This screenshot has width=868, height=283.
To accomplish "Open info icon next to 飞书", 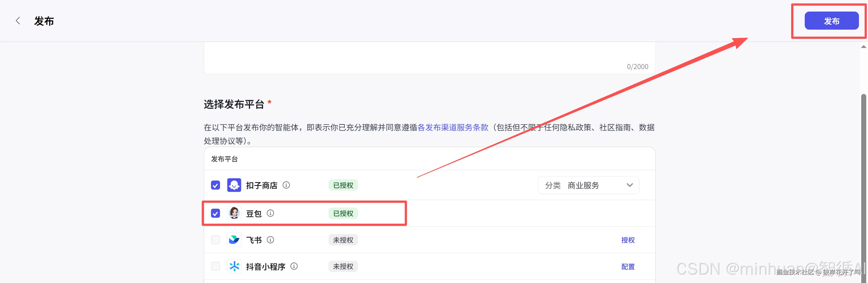I will point(270,240).
